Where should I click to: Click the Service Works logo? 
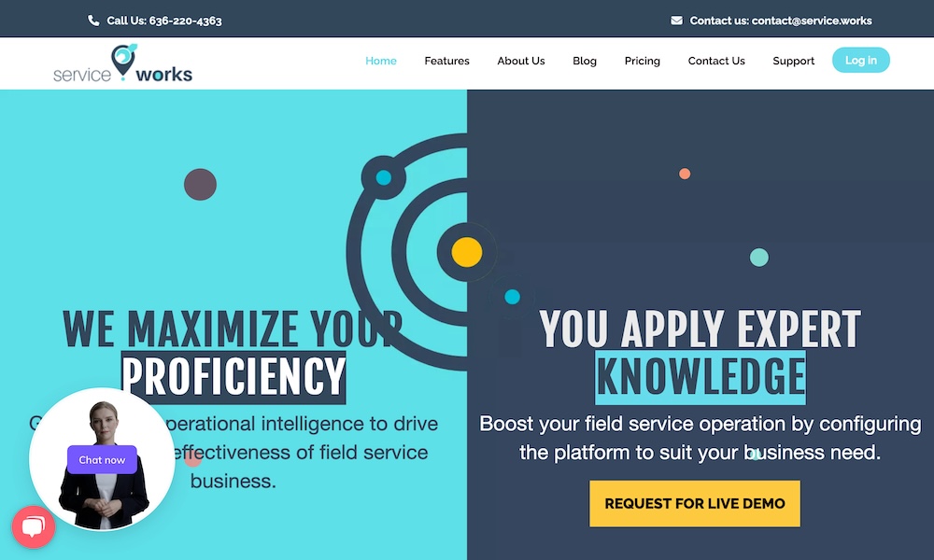[x=123, y=63]
